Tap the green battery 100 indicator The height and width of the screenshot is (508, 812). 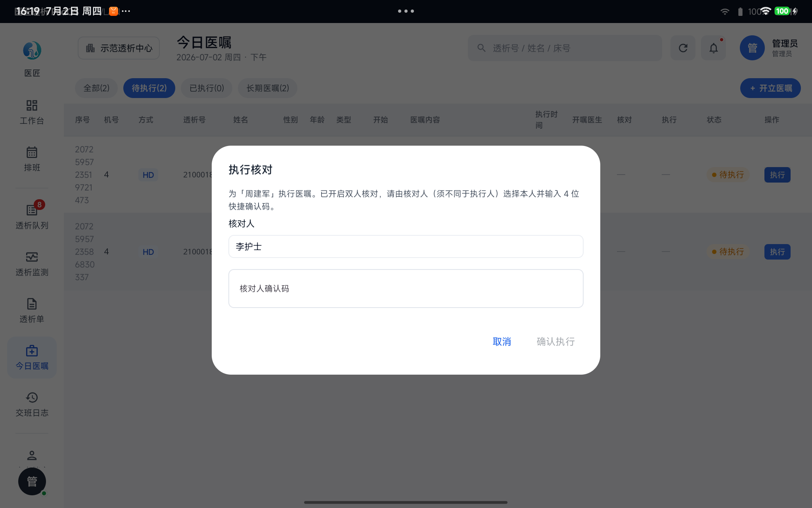(782, 11)
